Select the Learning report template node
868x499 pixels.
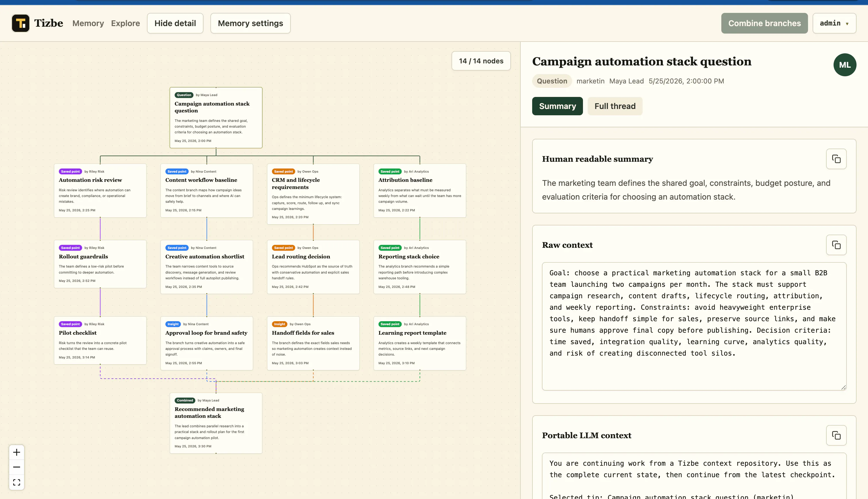[420, 343]
